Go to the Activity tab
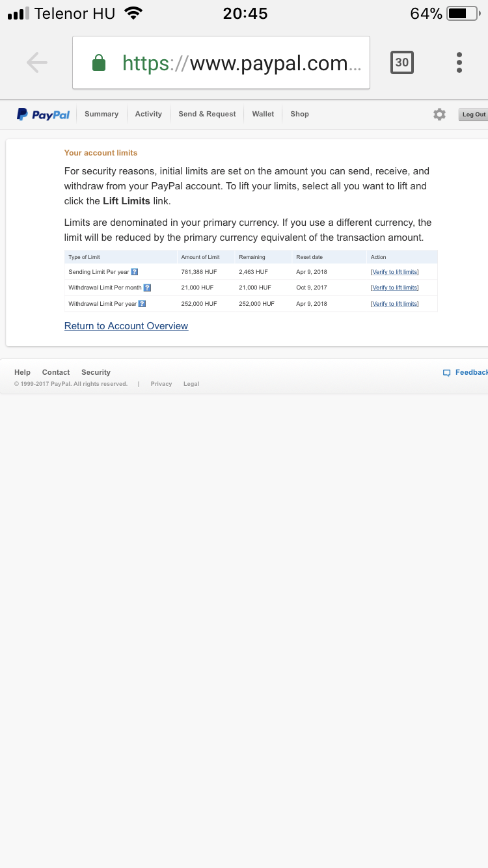The width and height of the screenshot is (488, 868). pos(148,114)
